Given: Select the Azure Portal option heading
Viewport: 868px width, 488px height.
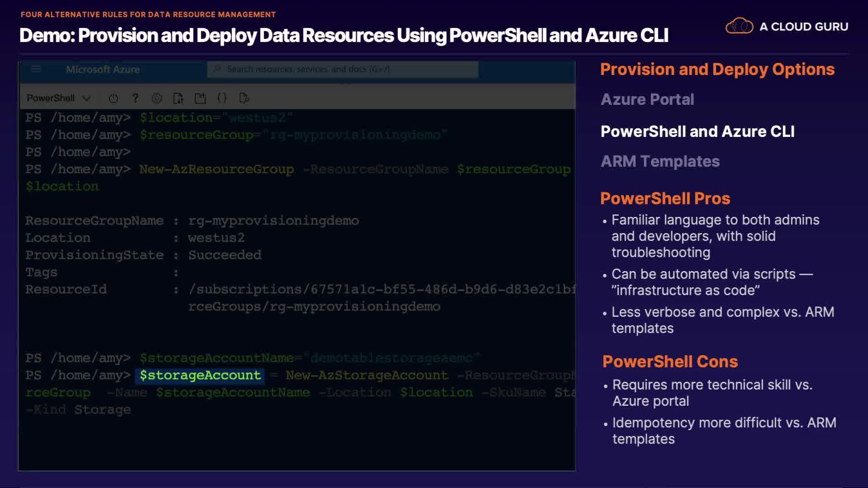Looking at the screenshot, I should pos(647,99).
